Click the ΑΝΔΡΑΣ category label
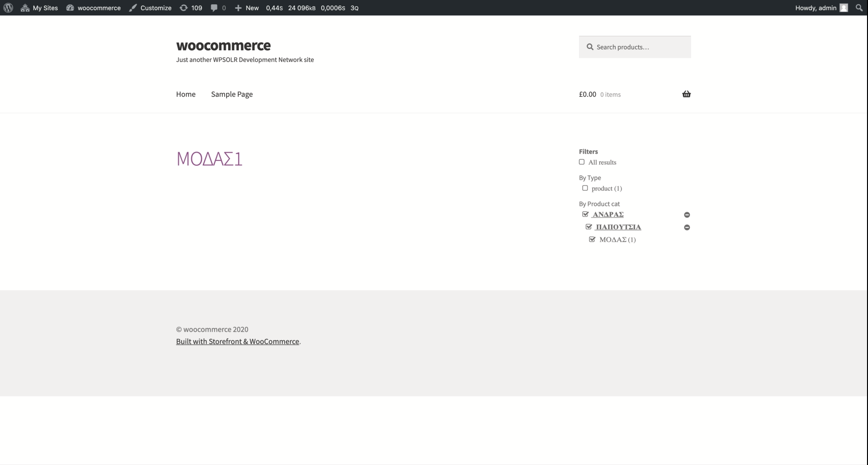 (608, 215)
